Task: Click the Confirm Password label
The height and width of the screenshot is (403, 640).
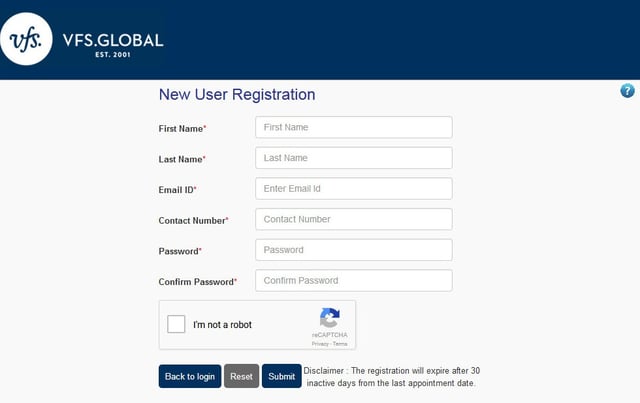Action: (198, 282)
